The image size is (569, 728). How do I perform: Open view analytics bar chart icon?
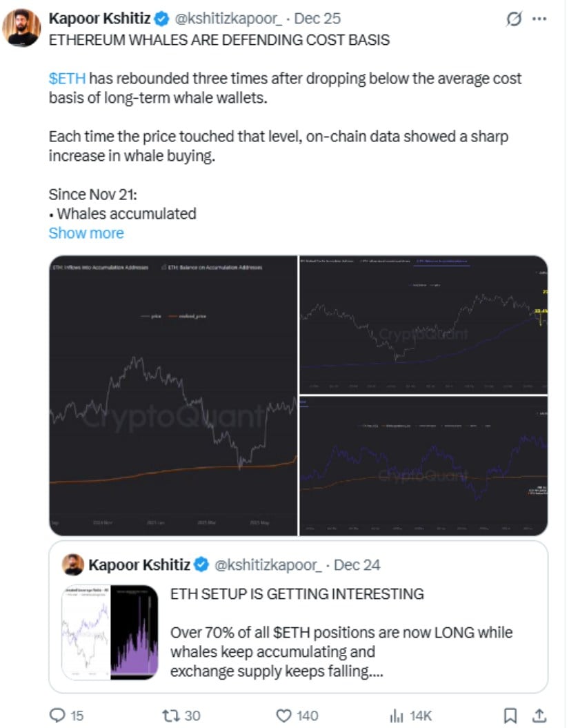click(x=397, y=716)
